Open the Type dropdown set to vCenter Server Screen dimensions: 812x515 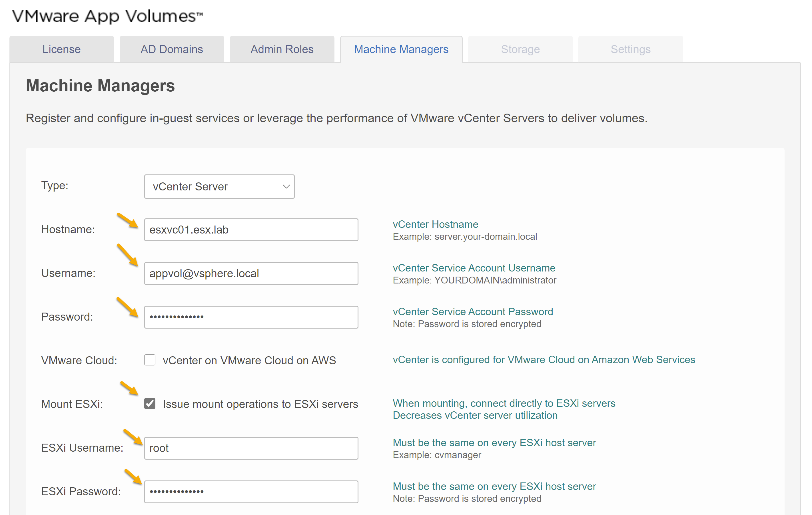coord(219,186)
